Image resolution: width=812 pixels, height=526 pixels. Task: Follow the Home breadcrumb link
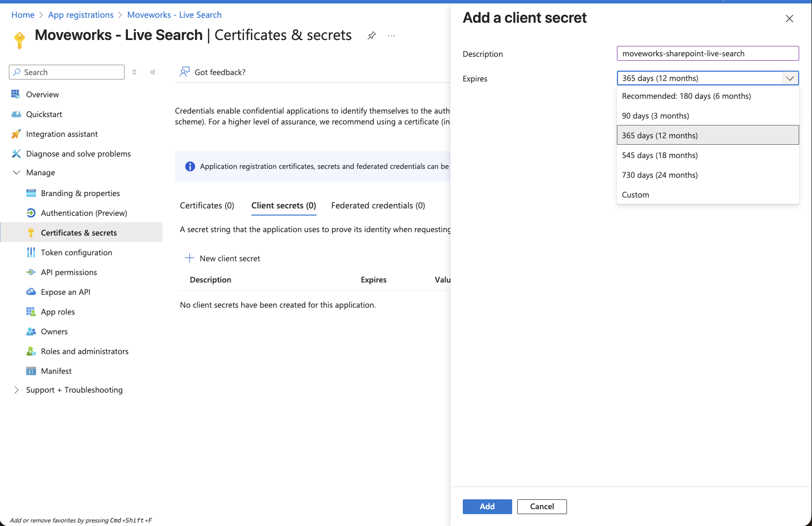pyautogui.click(x=23, y=15)
